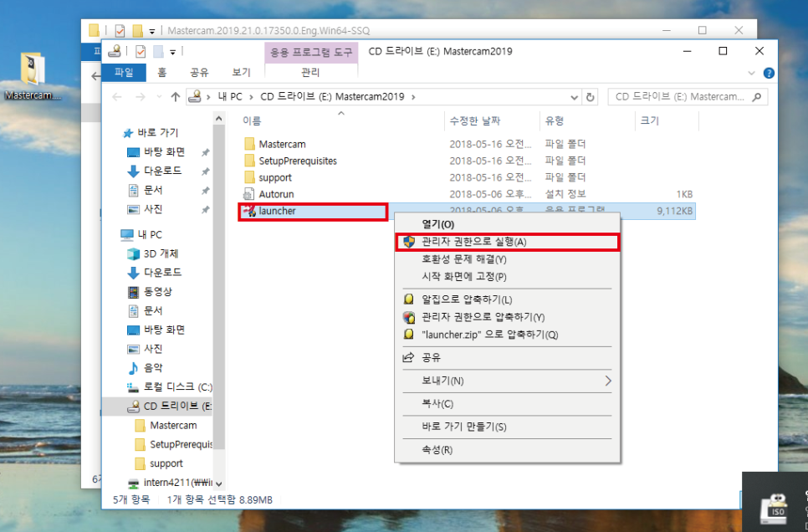This screenshot has height=532, width=808.
Task: Open recent locations dropdown arrow
Action: 159,97
